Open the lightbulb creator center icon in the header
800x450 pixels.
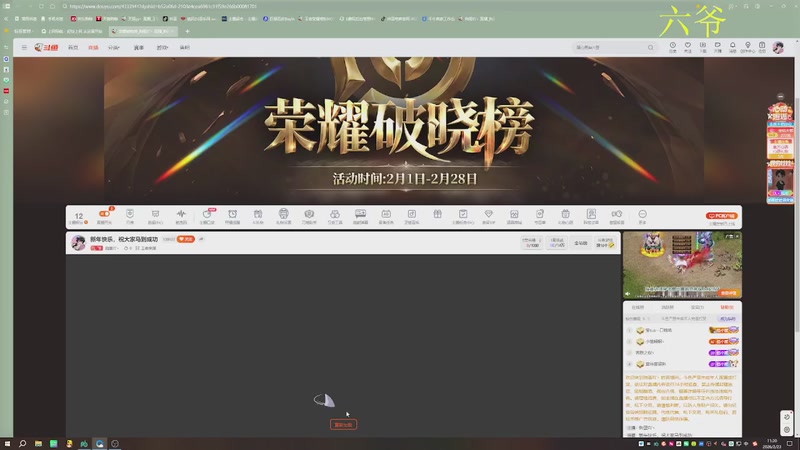click(x=747, y=47)
